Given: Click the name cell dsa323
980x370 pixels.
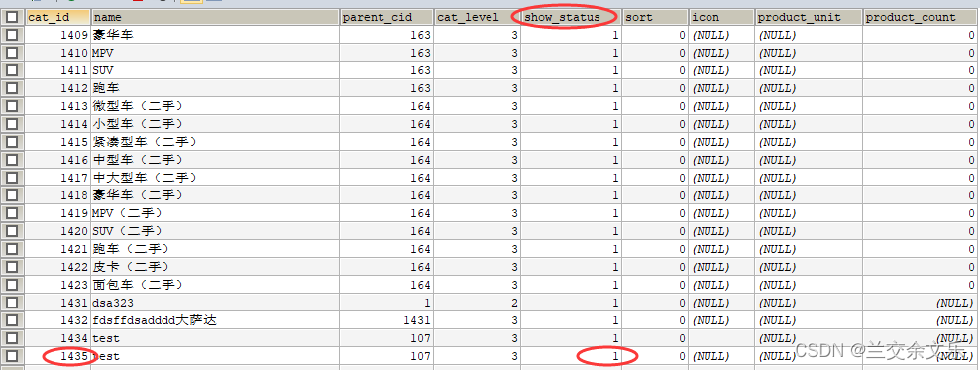Looking at the screenshot, I should click(x=215, y=303).
